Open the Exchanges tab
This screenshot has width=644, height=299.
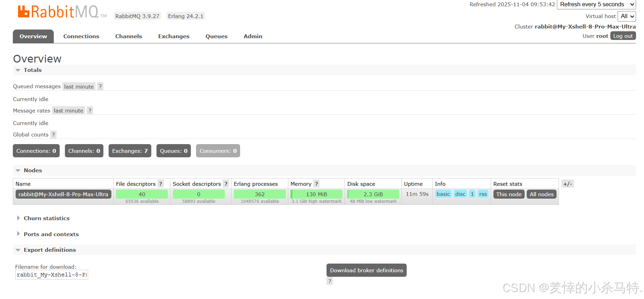pos(173,36)
